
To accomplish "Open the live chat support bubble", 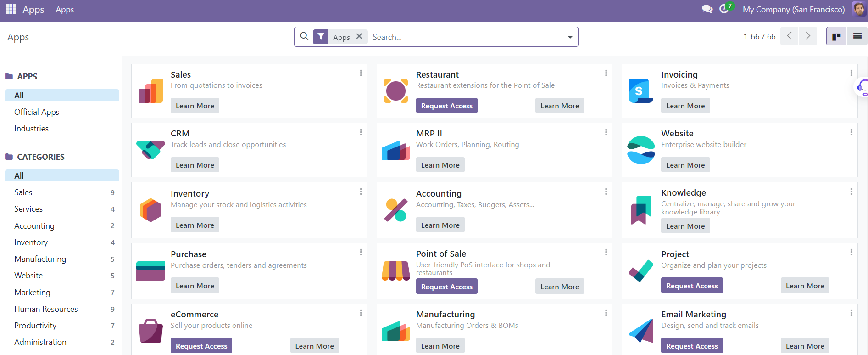I will pos(862,87).
